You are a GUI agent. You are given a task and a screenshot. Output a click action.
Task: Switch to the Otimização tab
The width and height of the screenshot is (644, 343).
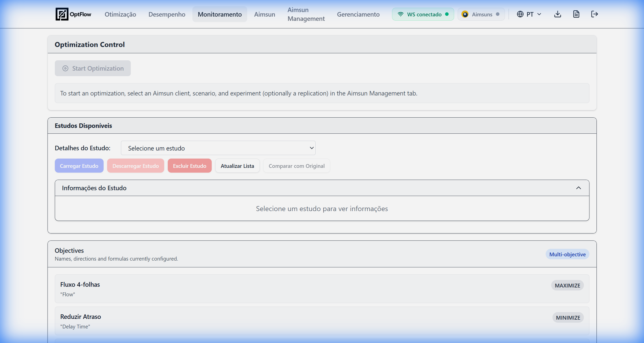click(x=120, y=14)
